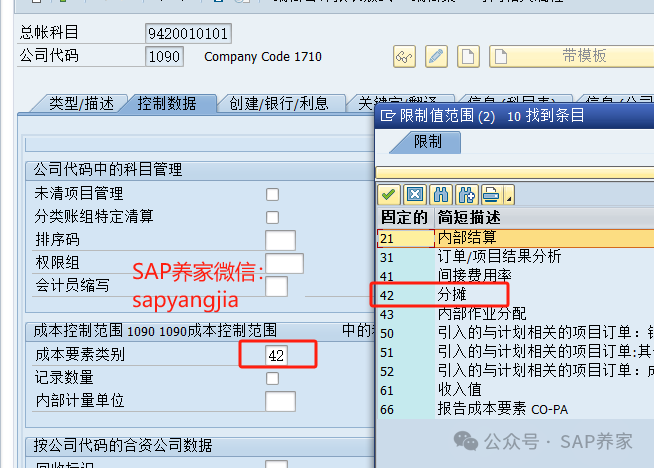Click the 成本要素类别 input field
Screen dimensions: 654x468
277,355
